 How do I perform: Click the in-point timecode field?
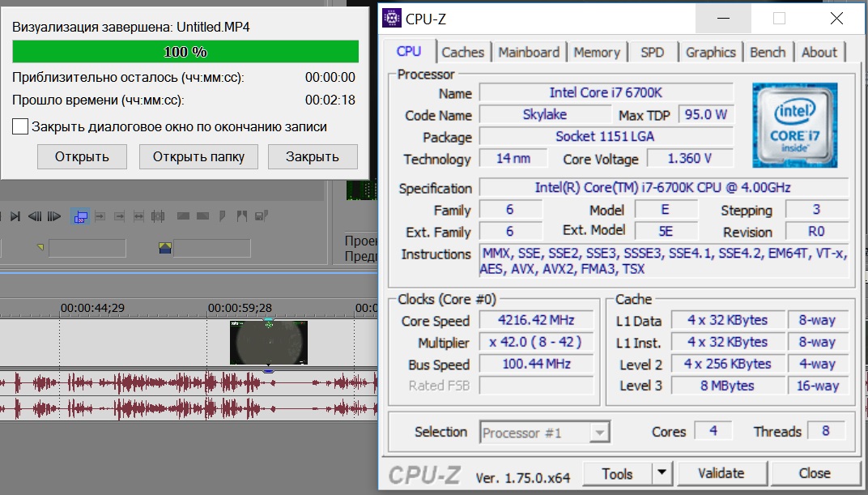point(87,248)
